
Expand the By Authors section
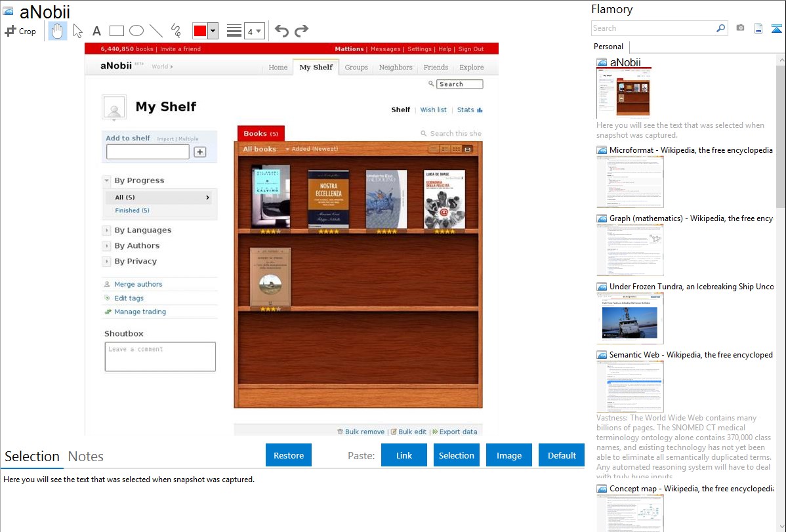106,246
